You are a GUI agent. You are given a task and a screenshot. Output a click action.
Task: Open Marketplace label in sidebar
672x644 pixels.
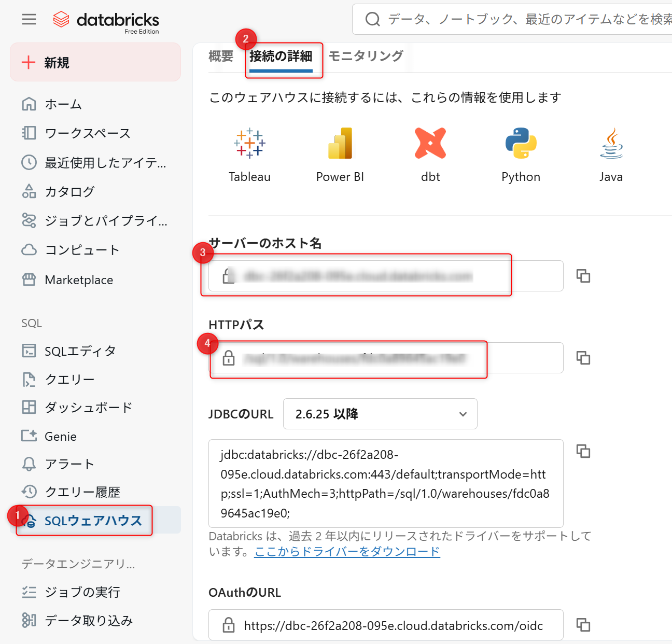[x=79, y=280]
